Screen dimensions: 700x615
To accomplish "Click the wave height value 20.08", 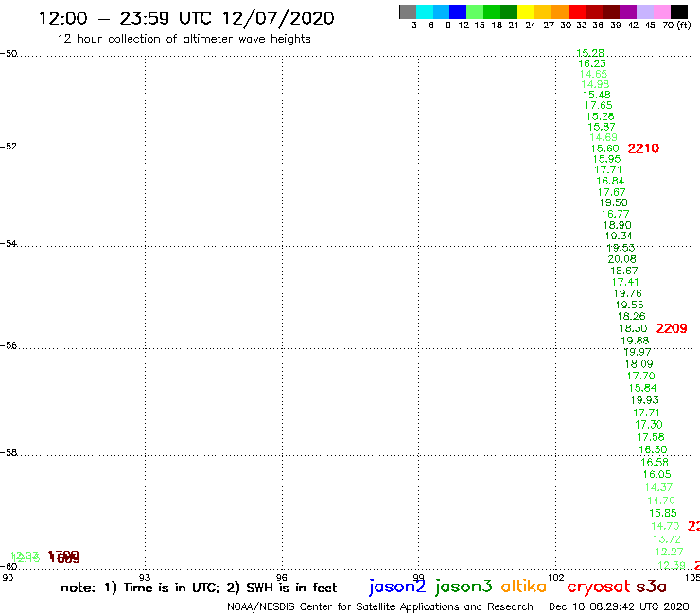I will [x=621, y=259].
